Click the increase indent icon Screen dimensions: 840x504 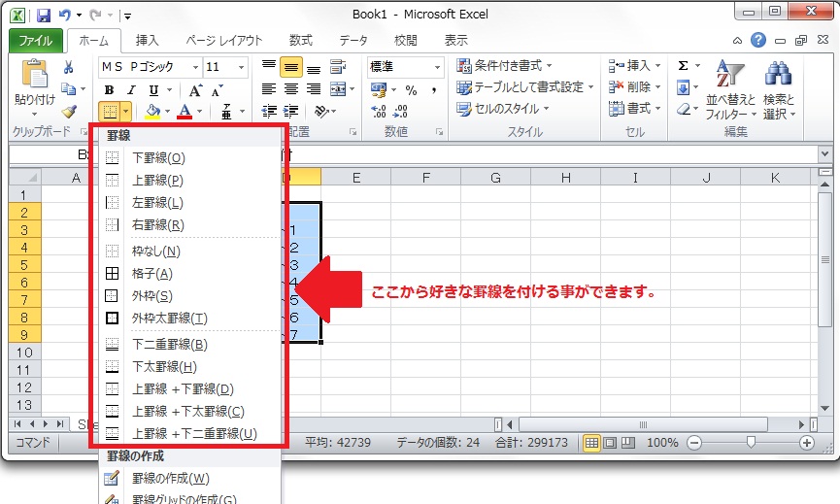point(291,112)
